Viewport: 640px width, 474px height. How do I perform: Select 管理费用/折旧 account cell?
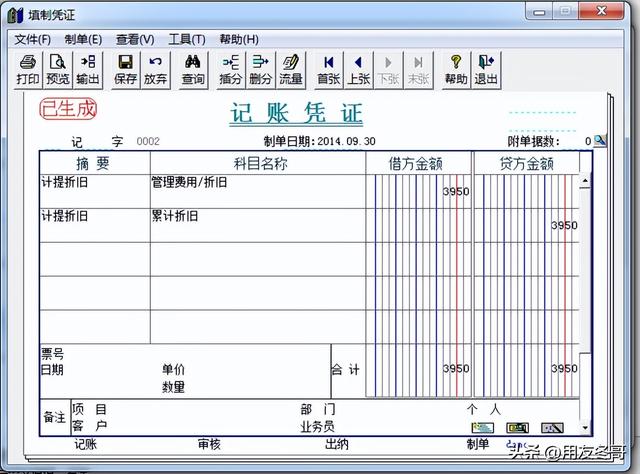(x=258, y=191)
